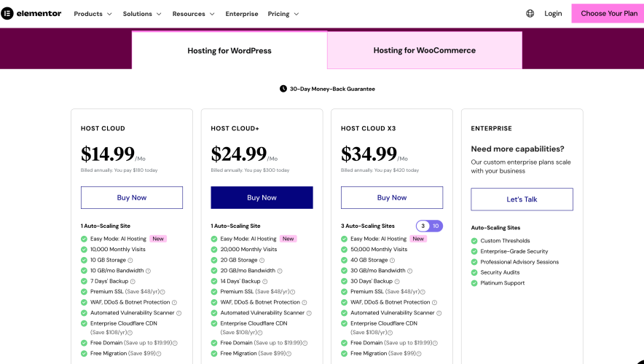The height and width of the screenshot is (364, 644).
Task: Click Host Cloud Free Migration info icon
Action: click(x=159, y=354)
